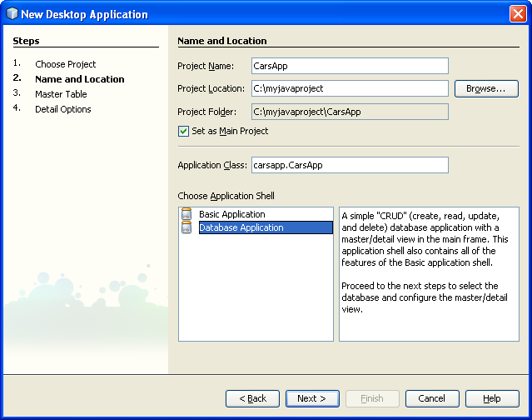
Task: Click the Database Application icon
Action: click(x=186, y=227)
